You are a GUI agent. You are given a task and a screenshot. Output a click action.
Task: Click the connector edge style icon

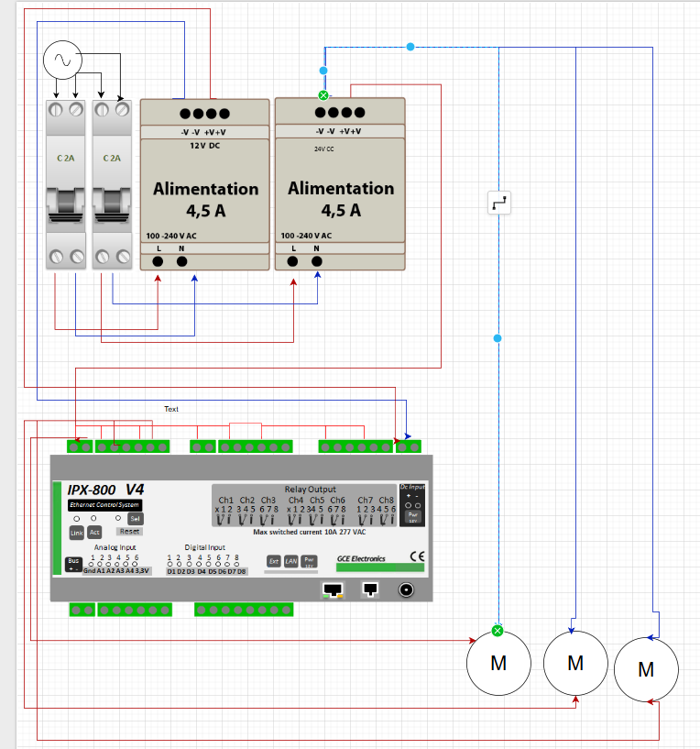[x=498, y=204]
